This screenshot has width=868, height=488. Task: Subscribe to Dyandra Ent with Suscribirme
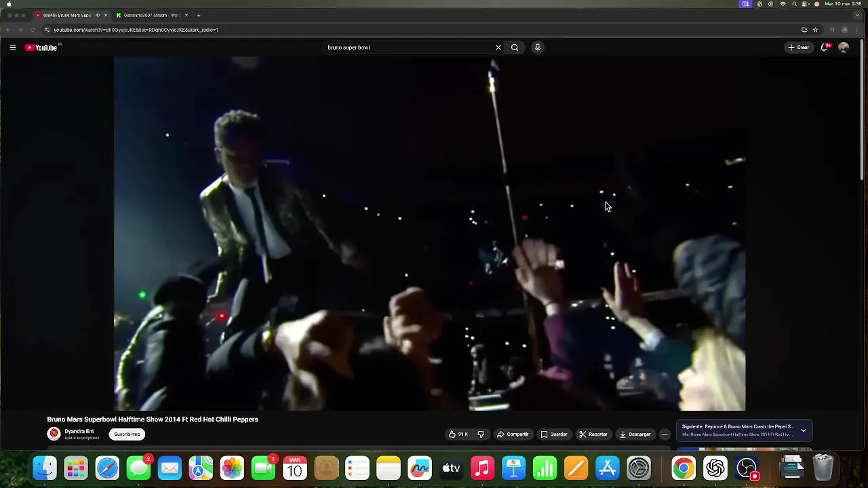point(127,434)
